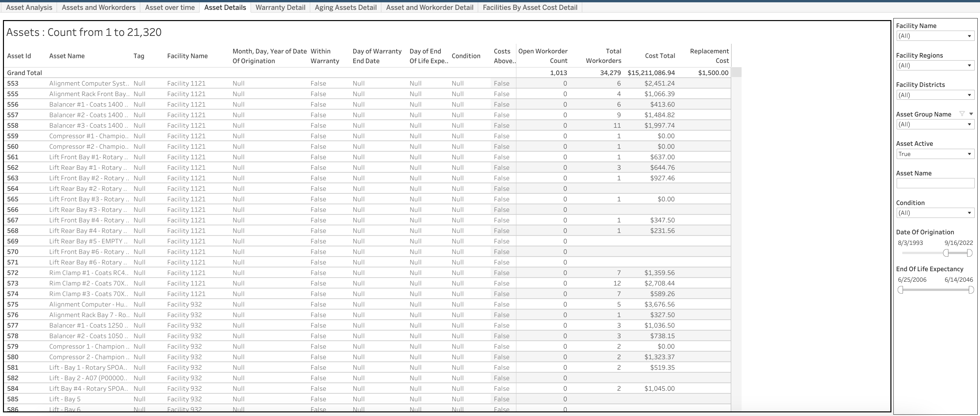Viewport: 980px width, 416px height.
Task: Select asset id 558 row
Action: click(13, 125)
